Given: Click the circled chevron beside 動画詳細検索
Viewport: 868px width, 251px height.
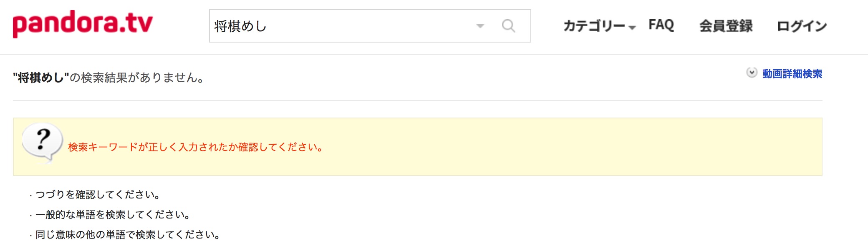Looking at the screenshot, I should pyautogui.click(x=752, y=73).
